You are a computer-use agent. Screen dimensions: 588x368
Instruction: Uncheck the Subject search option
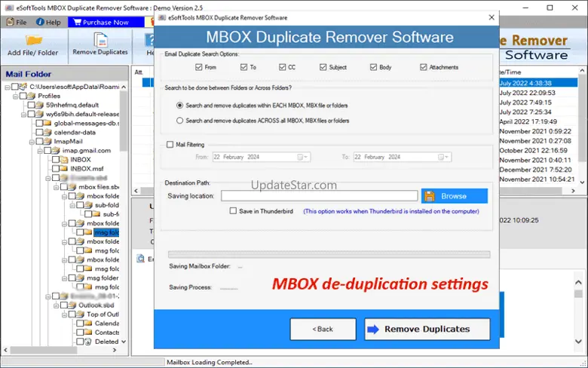click(323, 67)
